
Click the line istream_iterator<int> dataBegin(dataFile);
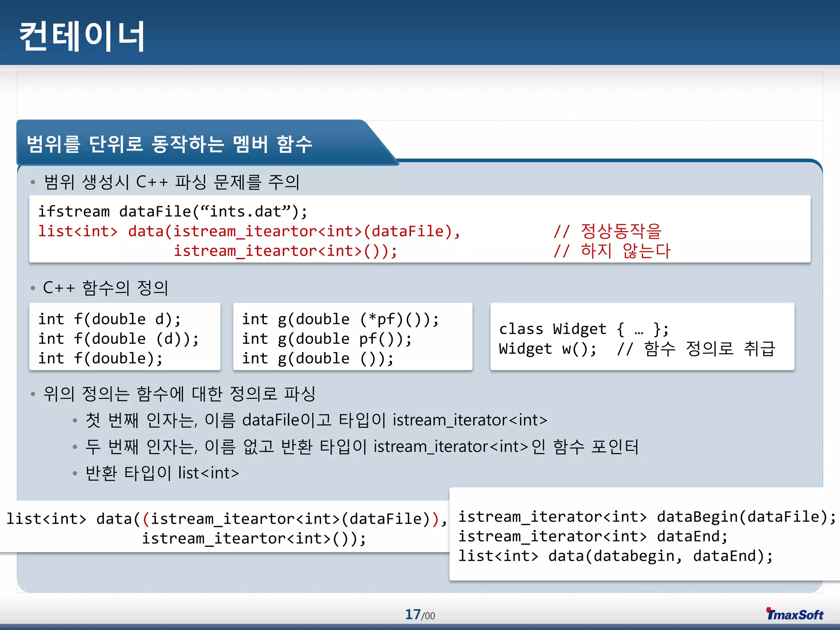(647, 517)
